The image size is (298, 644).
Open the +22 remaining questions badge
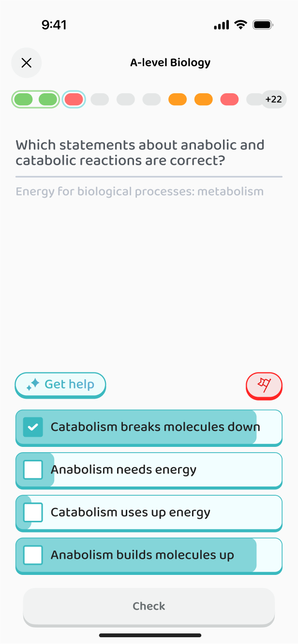click(x=273, y=100)
